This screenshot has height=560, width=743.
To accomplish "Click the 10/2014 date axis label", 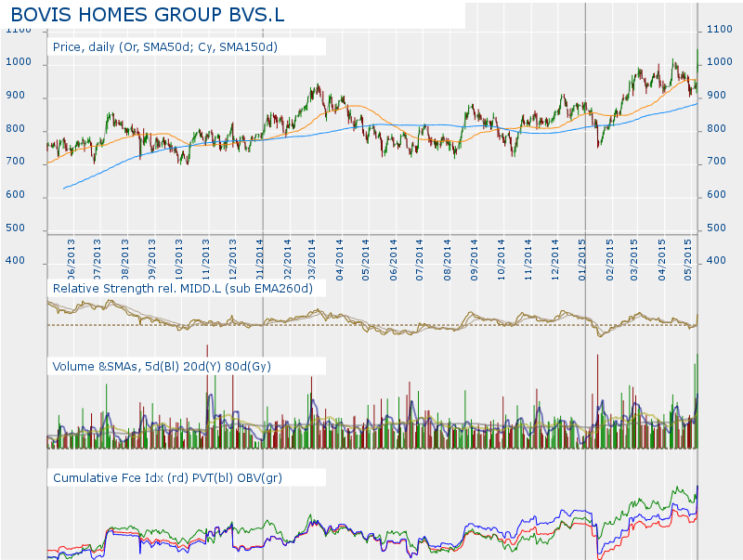I will [502, 260].
